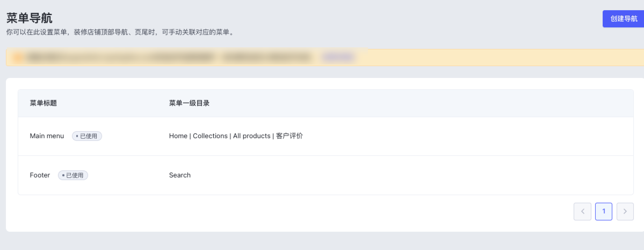Select page 1 in pagination
This screenshot has height=250, width=644.
pos(604,211)
